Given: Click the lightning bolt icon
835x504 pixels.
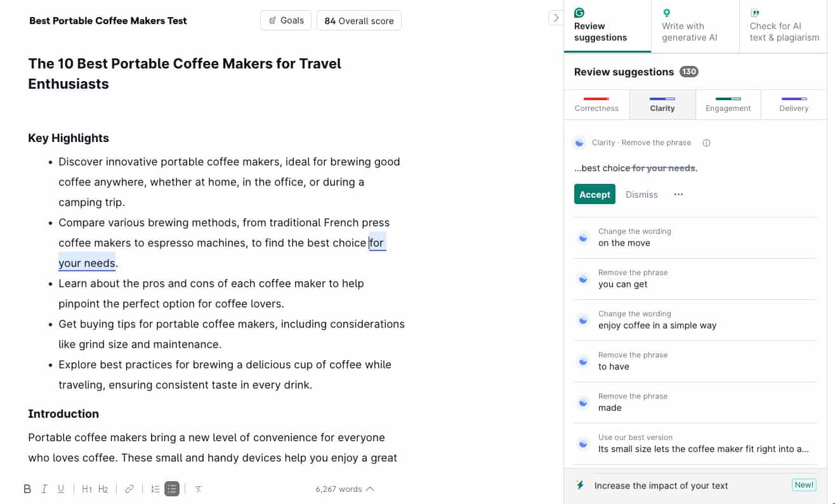Looking at the screenshot, I should click(x=579, y=485).
